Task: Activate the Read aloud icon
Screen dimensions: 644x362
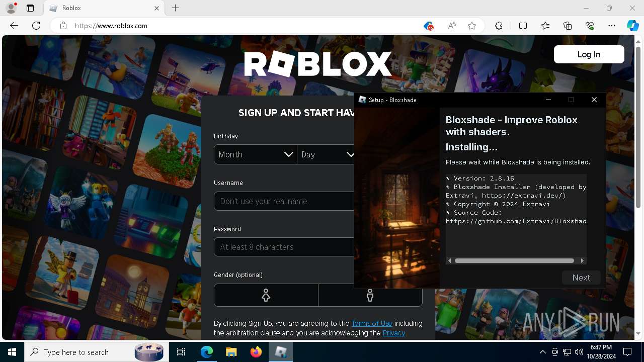Action: [x=451, y=26]
